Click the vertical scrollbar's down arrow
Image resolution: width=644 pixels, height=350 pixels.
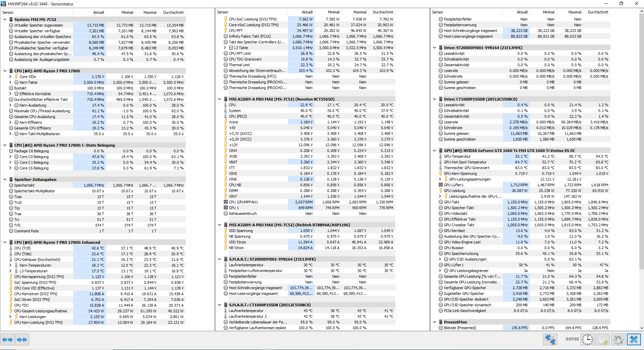(641, 328)
